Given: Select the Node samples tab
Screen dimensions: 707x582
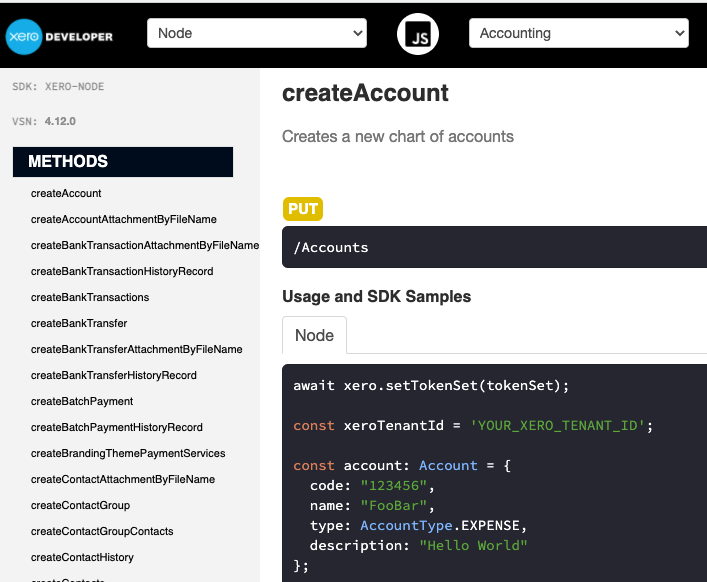Looking at the screenshot, I should point(314,336).
